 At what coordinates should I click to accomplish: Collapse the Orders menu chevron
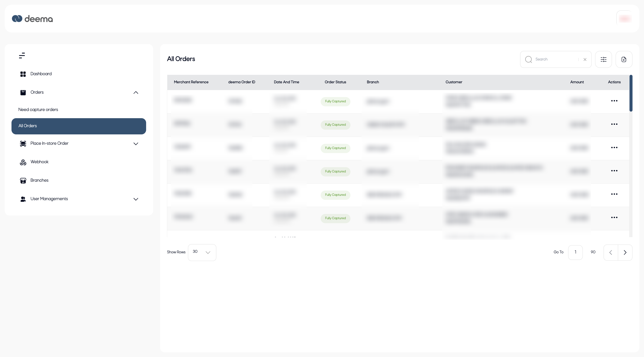[136, 93]
